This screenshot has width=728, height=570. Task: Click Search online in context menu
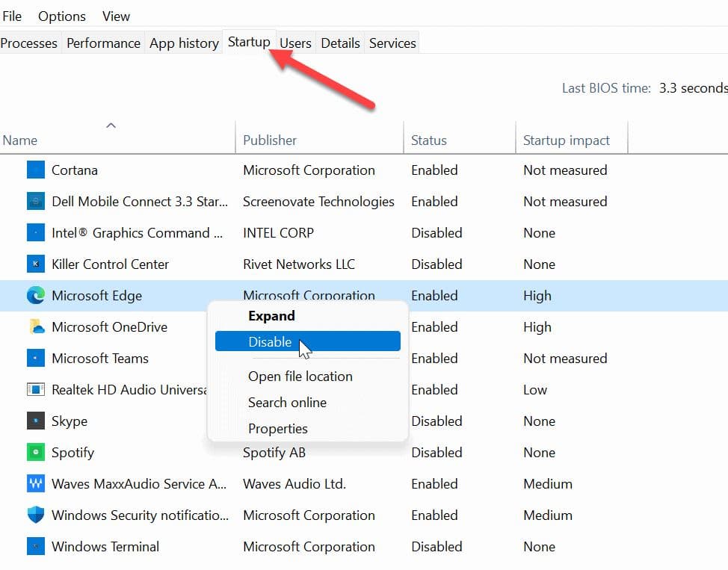click(287, 403)
